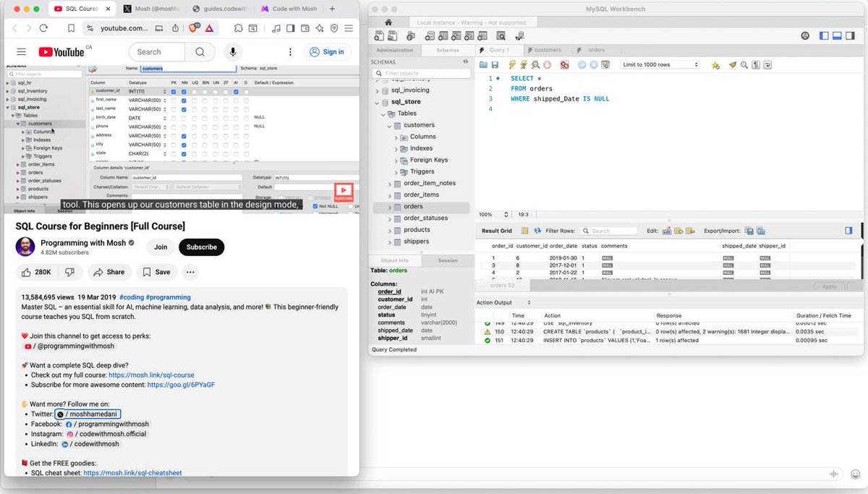The width and height of the screenshot is (868, 494).
Task: Toggle the result grid side panel
Action: [x=848, y=231]
